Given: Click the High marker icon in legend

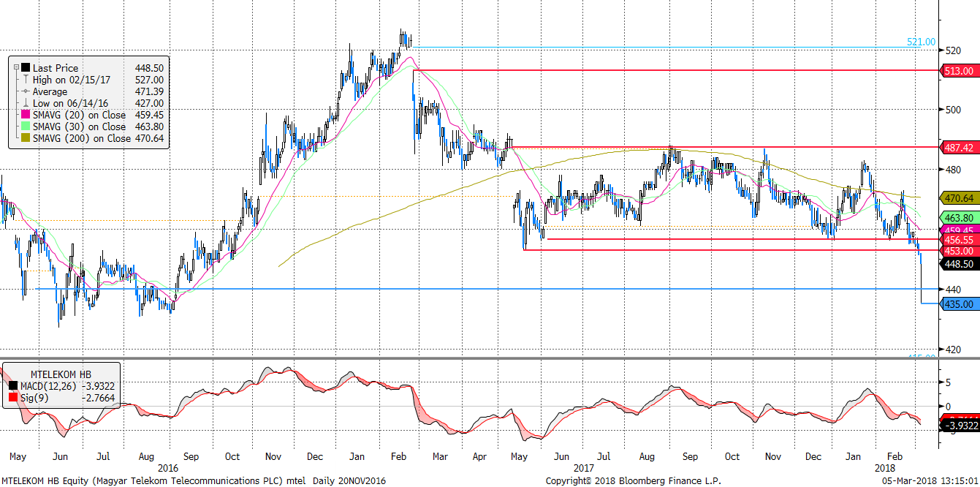Looking at the screenshot, I should click(26, 80).
